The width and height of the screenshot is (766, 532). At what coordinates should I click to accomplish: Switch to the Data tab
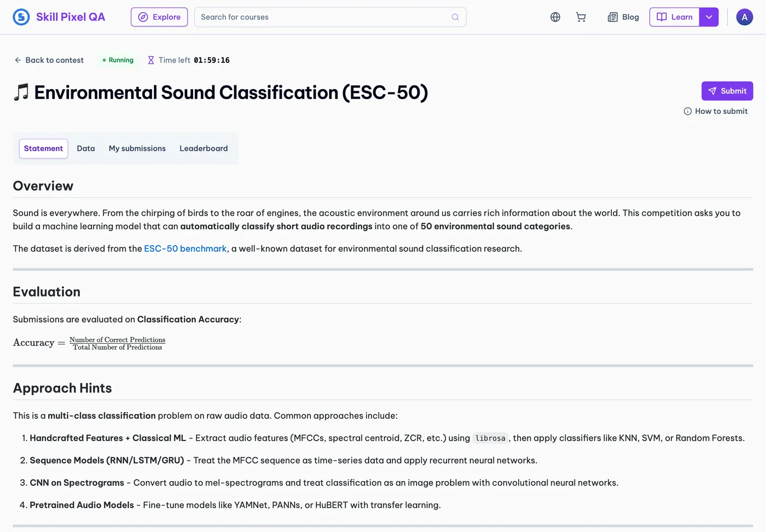[x=86, y=148]
